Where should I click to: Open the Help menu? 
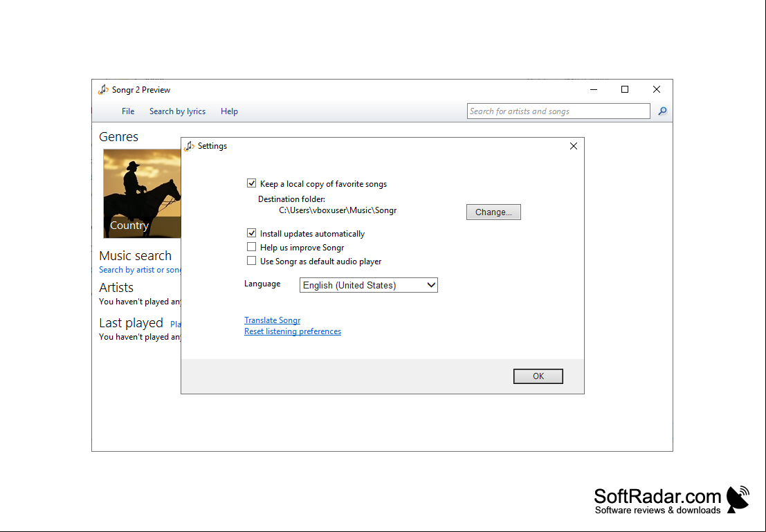pos(229,111)
